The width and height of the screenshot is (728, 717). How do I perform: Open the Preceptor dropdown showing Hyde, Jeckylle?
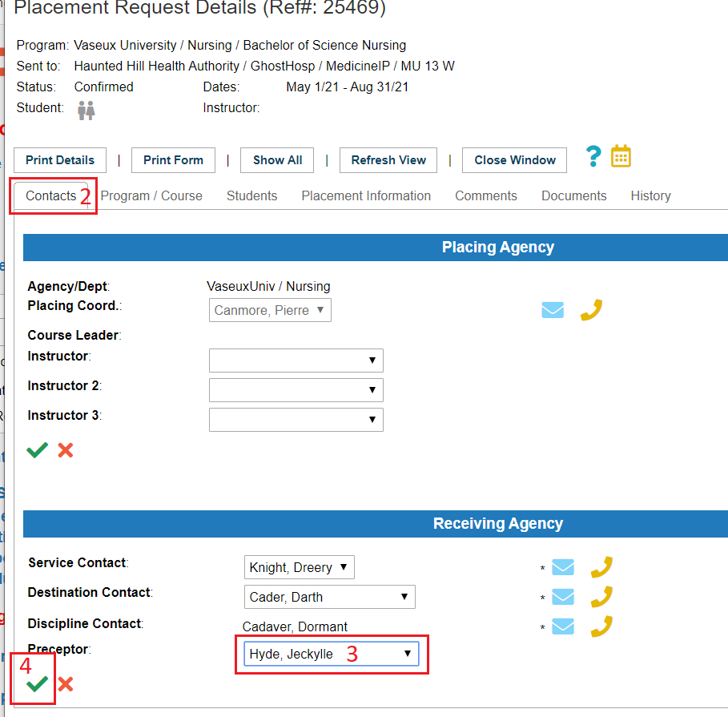(x=331, y=654)
